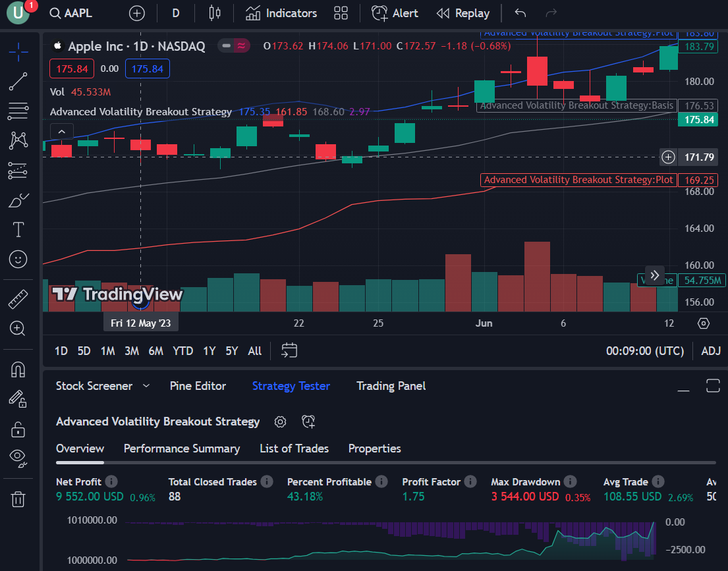Click the blue 175.84 buy price button
Viewport: 728px width, 571px height.
point(147,68)
